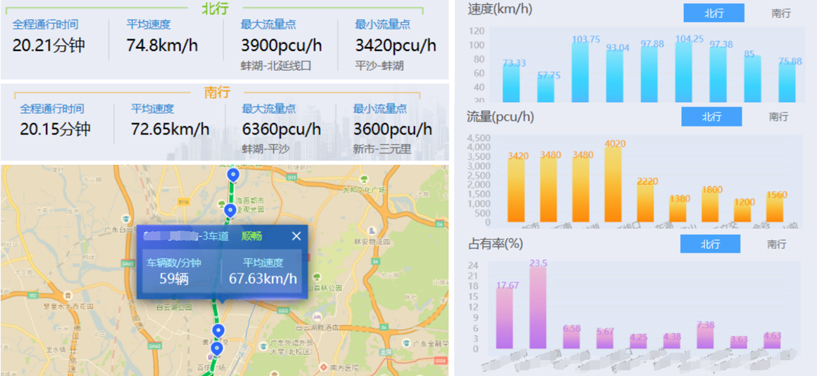The width and height of the screenshot is (817, 376).
Task: Click the 2220 flow bar
Action: point(646,202)
